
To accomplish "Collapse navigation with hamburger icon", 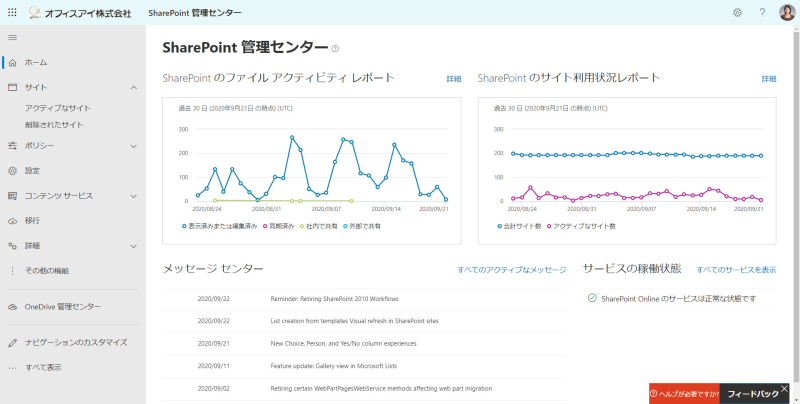I will point(13,38).
